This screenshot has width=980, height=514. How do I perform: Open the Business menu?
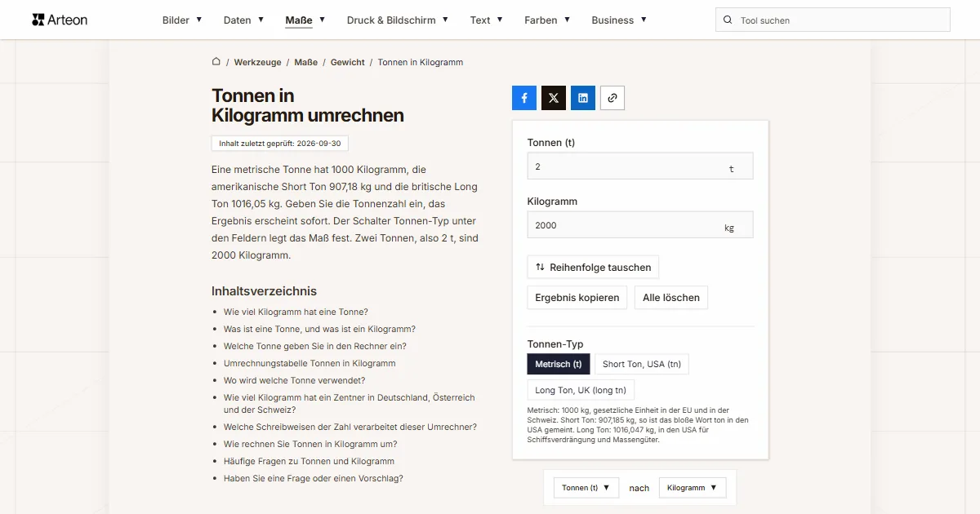619,20
